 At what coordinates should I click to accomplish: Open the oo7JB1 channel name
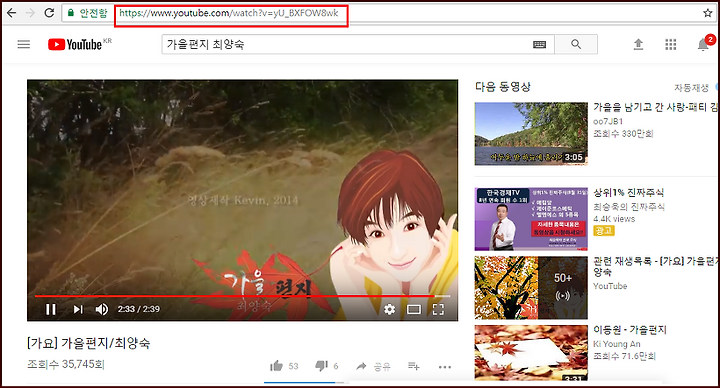(x=608, y=121)
